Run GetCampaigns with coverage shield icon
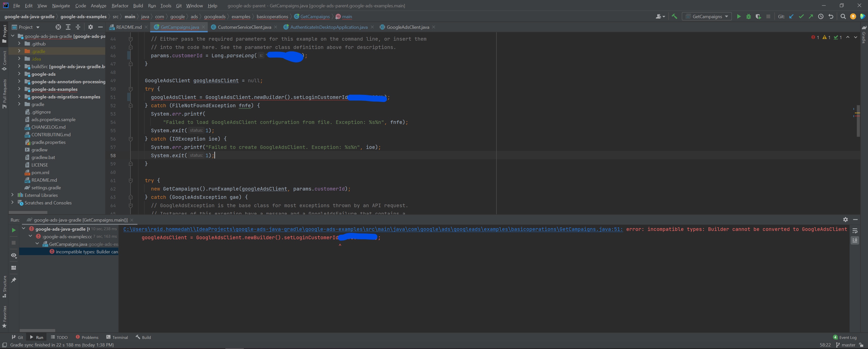868x349 pixels. coord(758,16)
